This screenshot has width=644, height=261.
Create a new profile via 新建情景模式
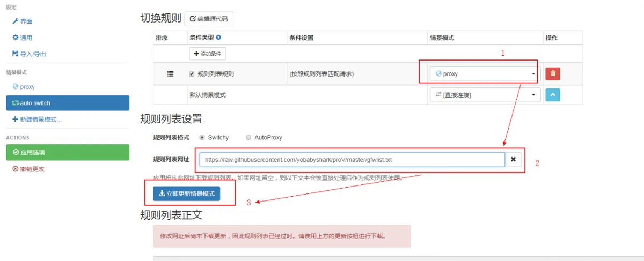tap(37, 119)
